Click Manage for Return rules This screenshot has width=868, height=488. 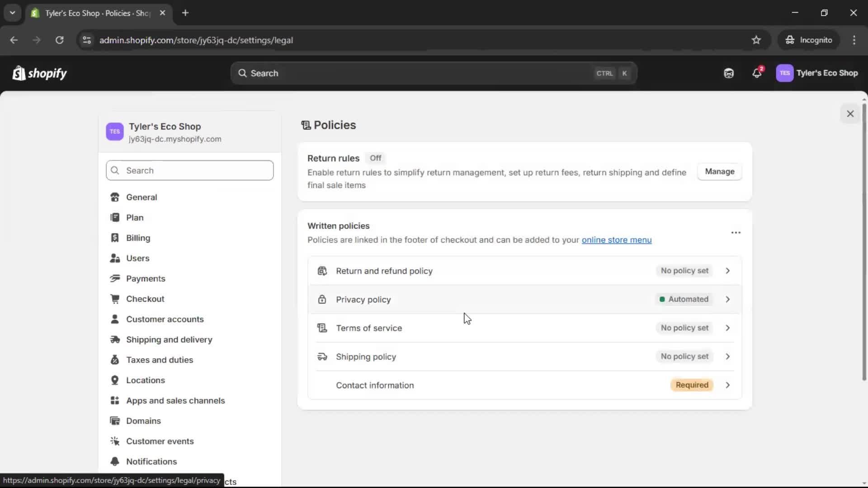(x=719, y=172)
